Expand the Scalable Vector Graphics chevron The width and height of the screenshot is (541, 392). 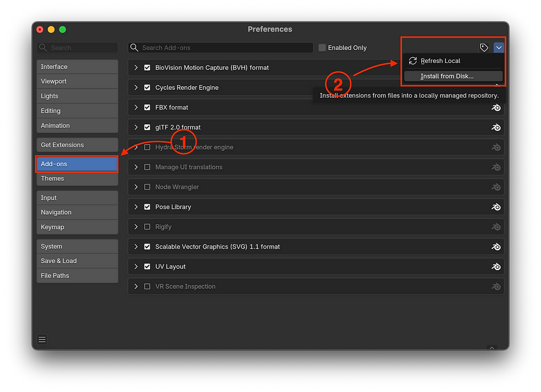(136, 247)
